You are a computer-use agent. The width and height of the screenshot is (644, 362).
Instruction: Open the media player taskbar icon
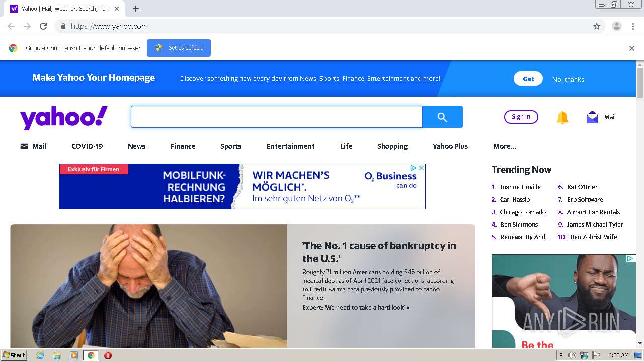pos(74,355)
